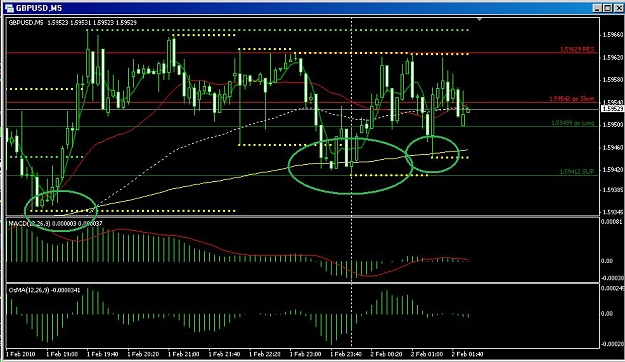The image size is (625, 362).
Task: Click price axis value 1.59385
Action: (613, 190)
